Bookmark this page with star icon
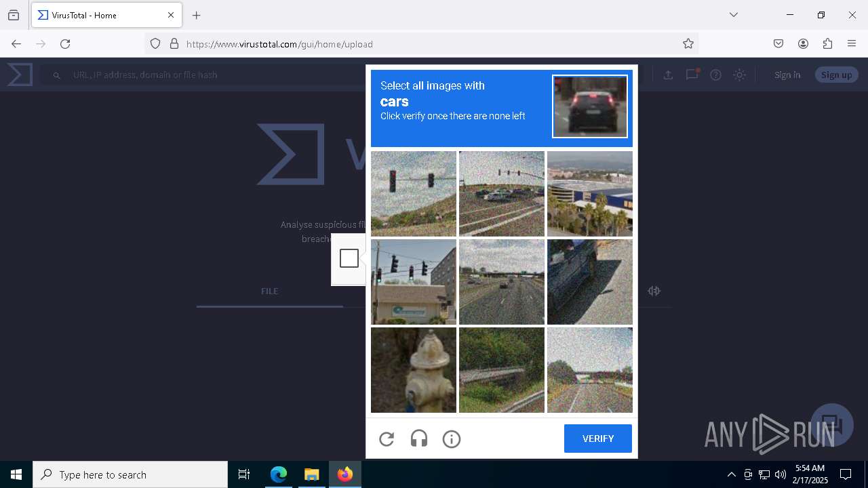This screenshot has width=868, height=488. pos(688,44)
